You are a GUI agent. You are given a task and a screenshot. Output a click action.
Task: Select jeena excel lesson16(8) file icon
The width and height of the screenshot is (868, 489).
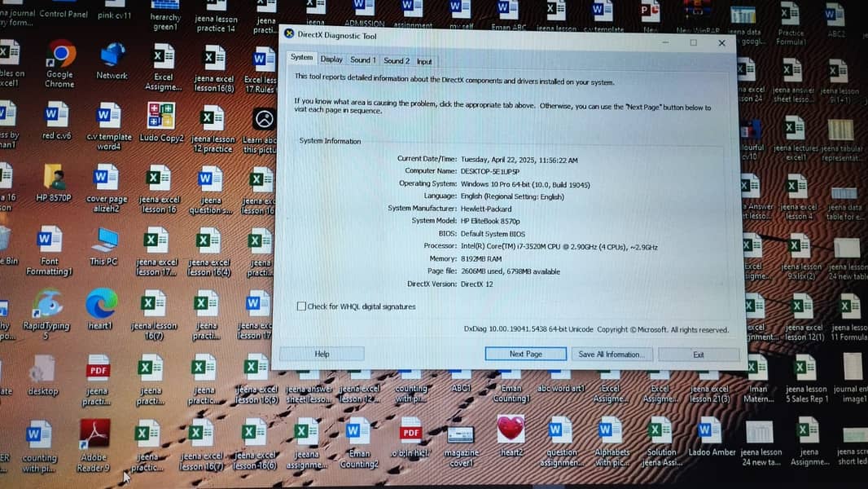[214, 68]
